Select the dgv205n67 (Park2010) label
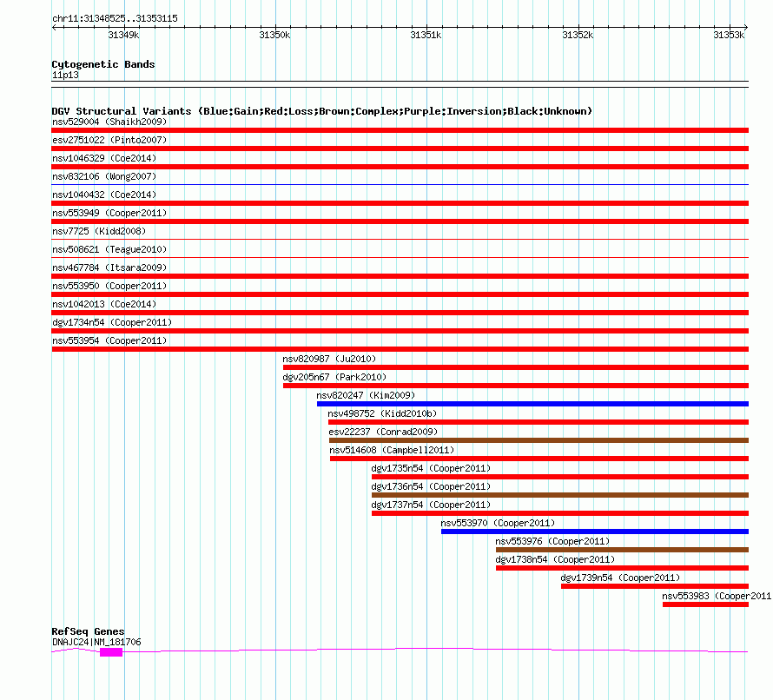Viewport: 773px width, 700px height. pyautogui.click(x=334, y=377)
